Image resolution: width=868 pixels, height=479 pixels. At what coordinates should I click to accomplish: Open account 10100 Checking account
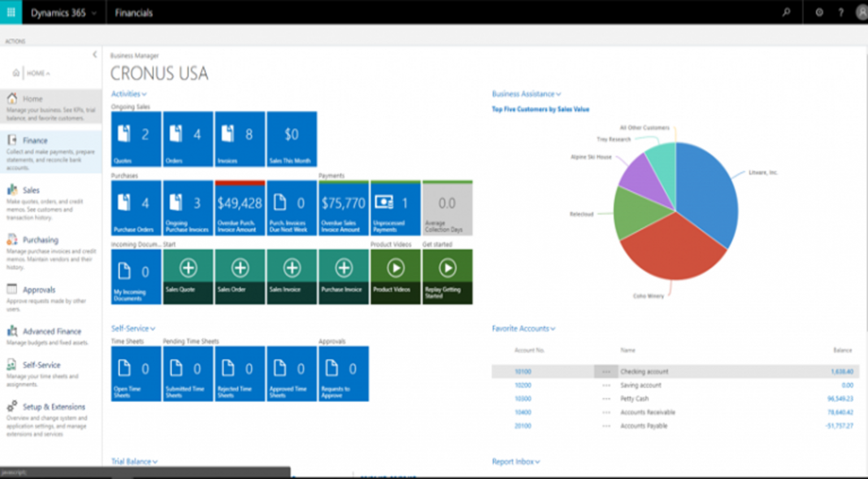(523, 371)
